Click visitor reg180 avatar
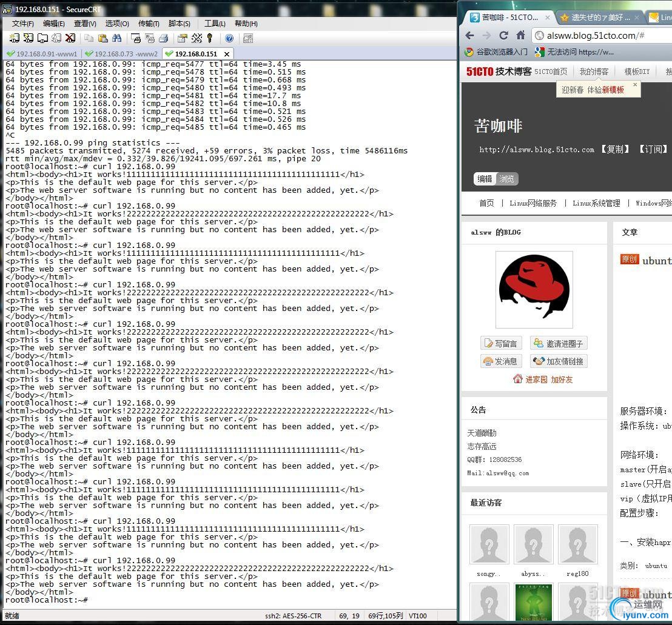Image resolution: width=672 pixels, height=625 pixels. (x=578, y=544)
